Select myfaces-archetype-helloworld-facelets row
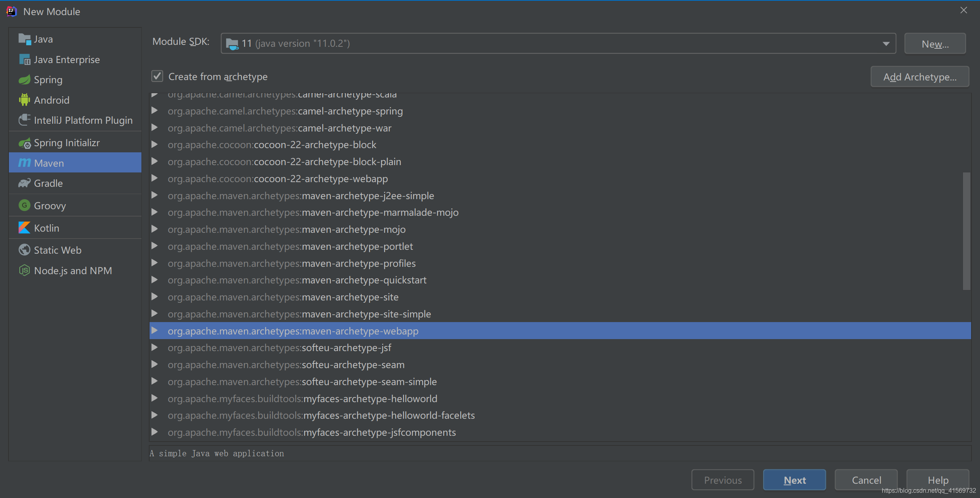This screenshot has width=980, height=498. [560, 415]
